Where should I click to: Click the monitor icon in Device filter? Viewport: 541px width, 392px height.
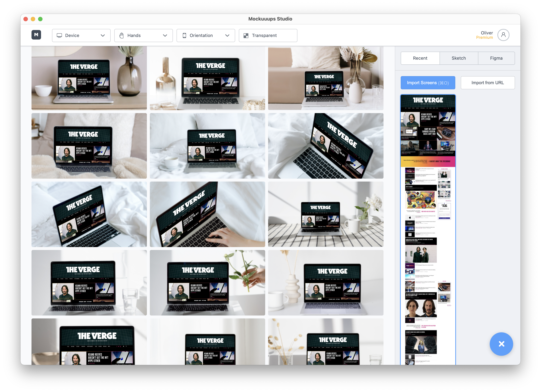click(x=59, y=36)
